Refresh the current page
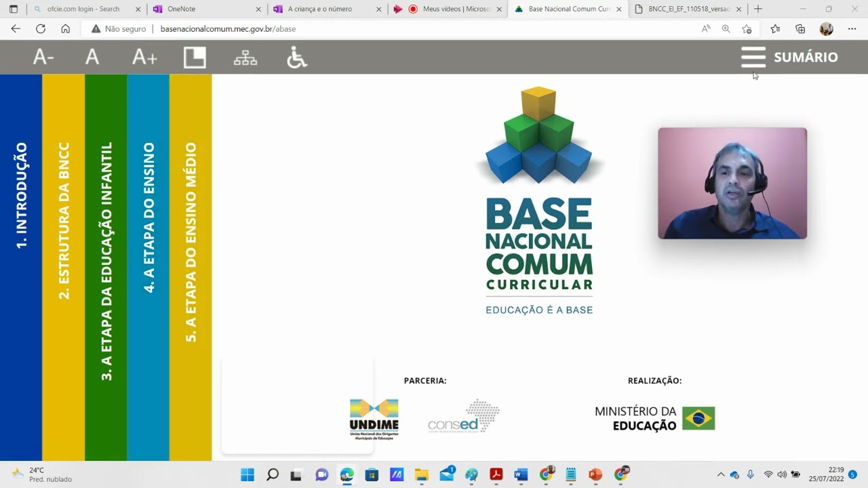The width and height of the screenshot is (868, 488). pos(41,28)
